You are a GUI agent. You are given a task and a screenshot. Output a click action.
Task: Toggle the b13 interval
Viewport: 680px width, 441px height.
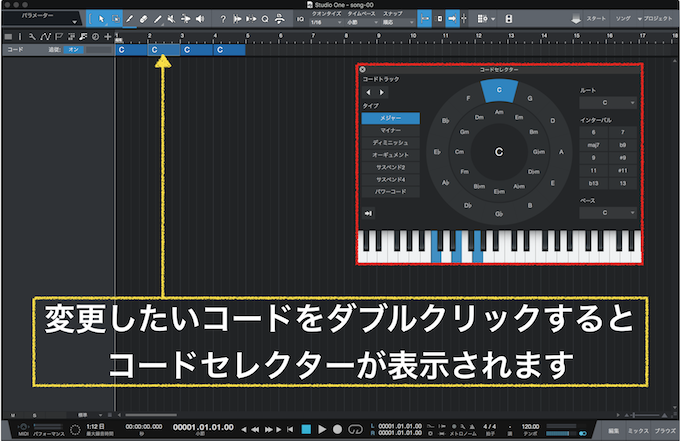click(x=593, y=183)
